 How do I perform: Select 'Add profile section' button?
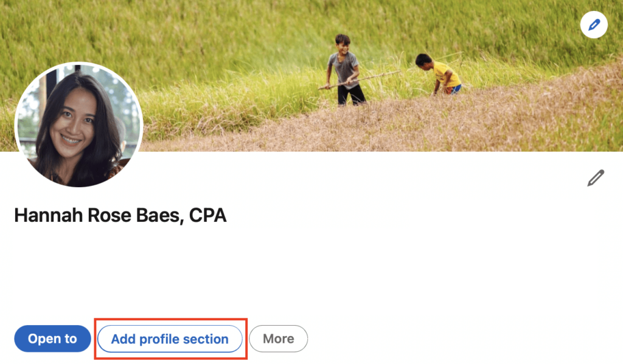170,339
